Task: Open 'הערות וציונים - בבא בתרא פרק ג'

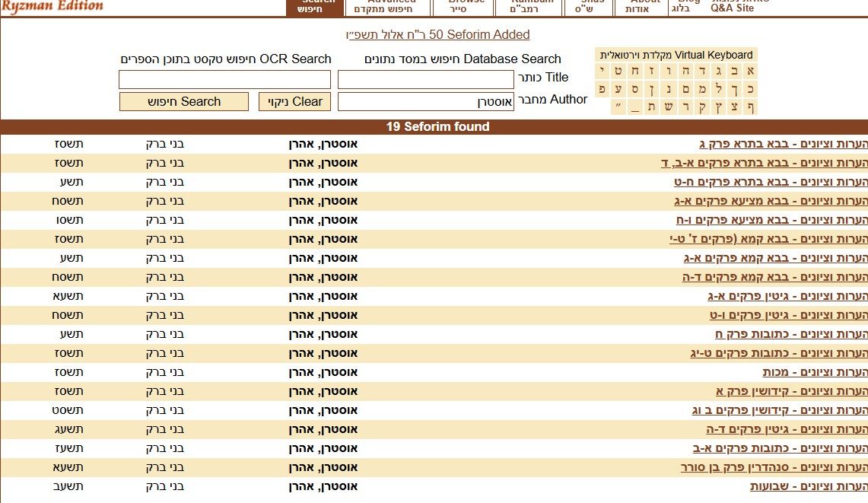Action: pos(784,144)
